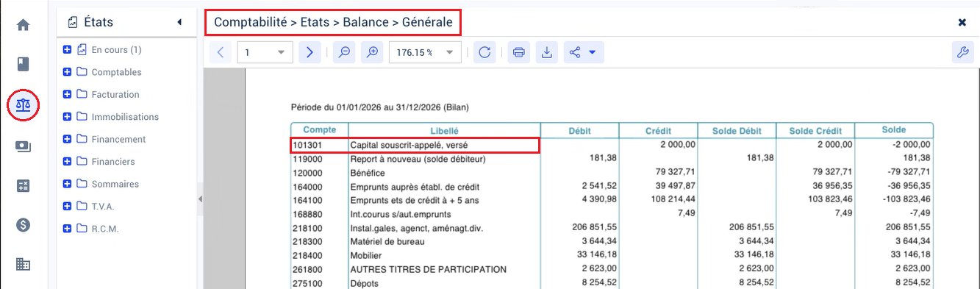Close the Balance Générale tab

click(x=962, y=23)
